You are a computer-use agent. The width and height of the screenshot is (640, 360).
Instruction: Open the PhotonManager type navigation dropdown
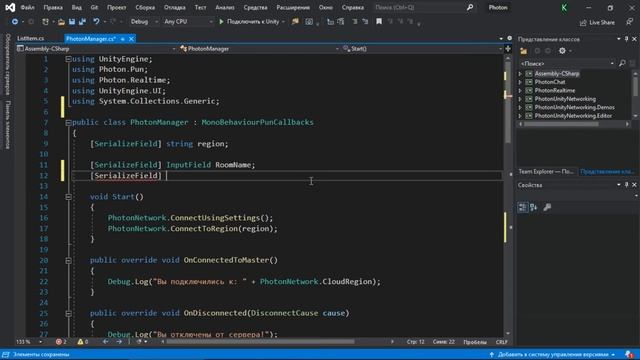tap(259, 49)
